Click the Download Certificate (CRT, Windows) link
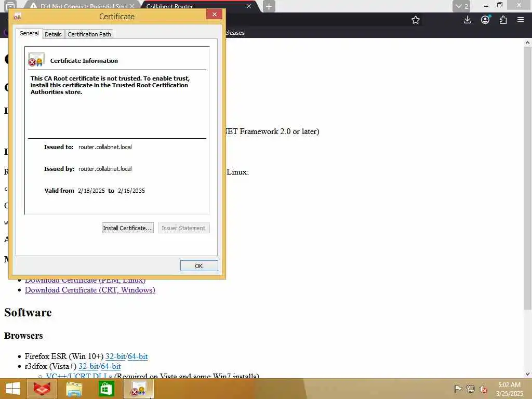This screenshot has height=399, width=532. (x=90, y=290)
